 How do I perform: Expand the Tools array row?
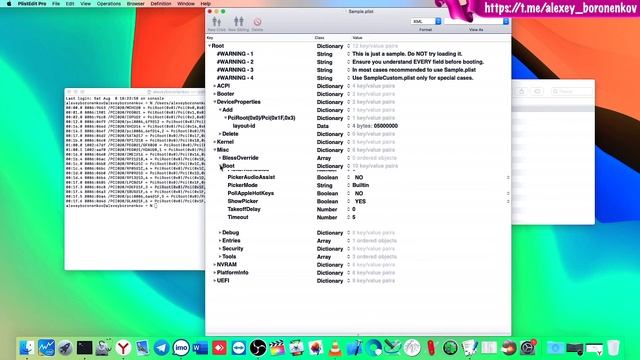click(x=220, y=257)
